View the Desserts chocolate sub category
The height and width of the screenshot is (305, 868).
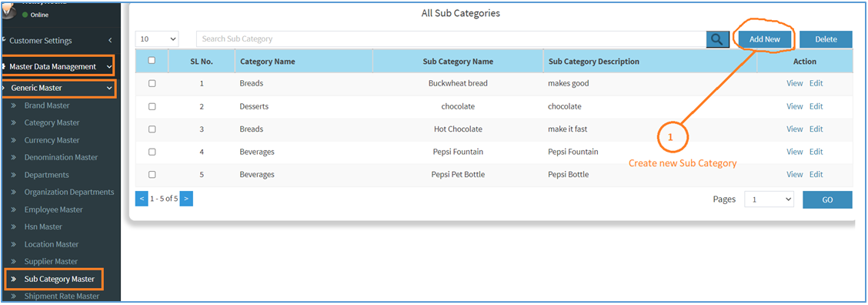pos(794,106)
